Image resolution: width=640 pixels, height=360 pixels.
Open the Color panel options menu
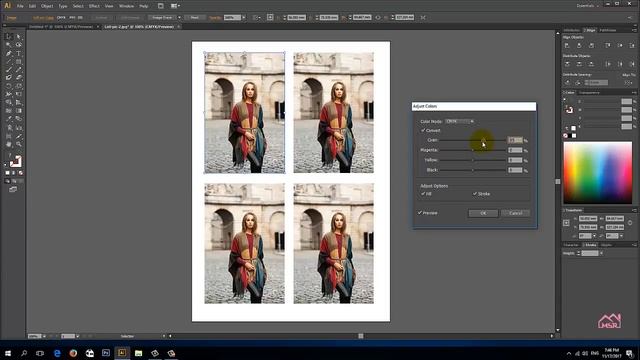point(634,93)
